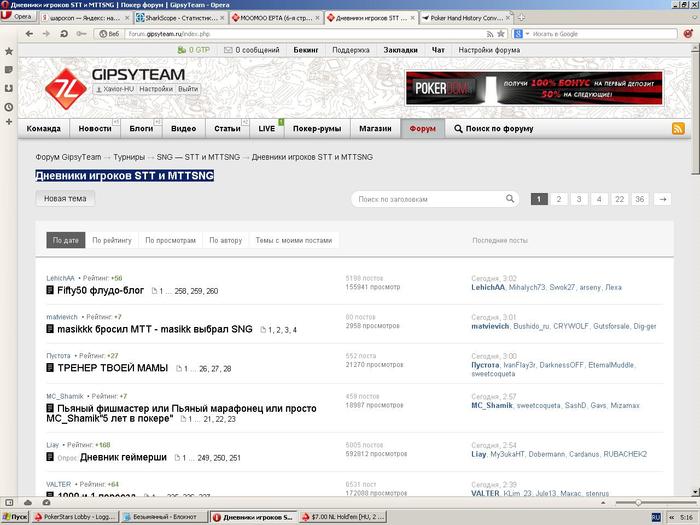Click the topic icon beside Fifty50 флудо-блог
Viewport: 700px width, 525px height.
click(x=50, y=290)
